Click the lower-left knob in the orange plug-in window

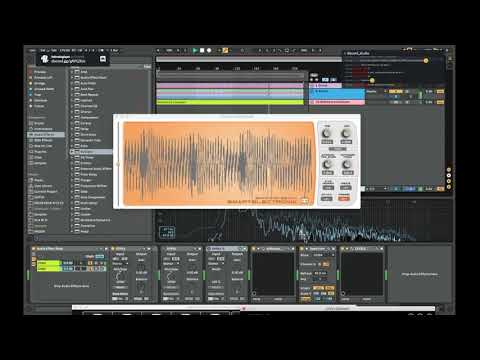click(327, 164)
